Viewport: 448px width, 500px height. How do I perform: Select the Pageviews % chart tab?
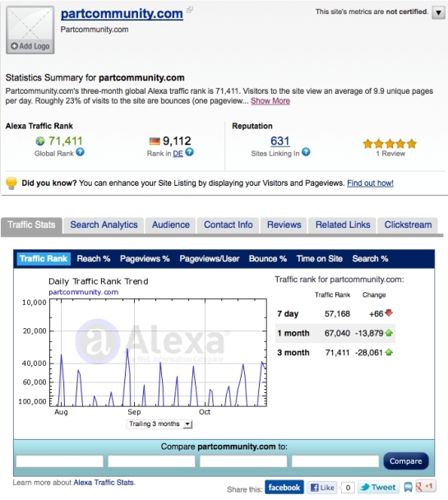145,258
